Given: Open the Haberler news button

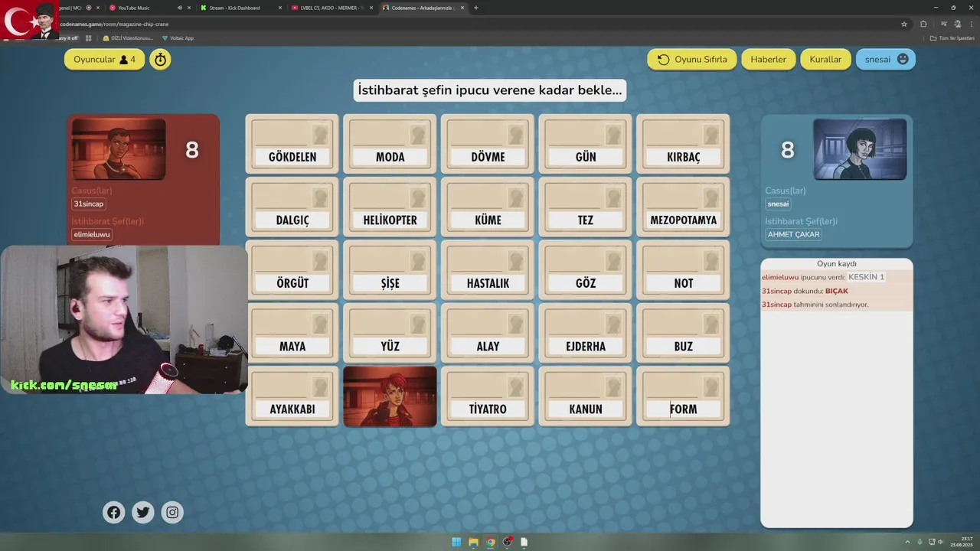Looking at the screenshot, I should 768,60.
